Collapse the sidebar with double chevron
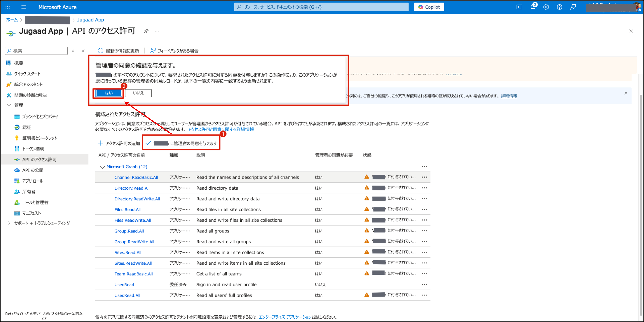The height and width of the screenshot is (322, 644). click(83, 51)
